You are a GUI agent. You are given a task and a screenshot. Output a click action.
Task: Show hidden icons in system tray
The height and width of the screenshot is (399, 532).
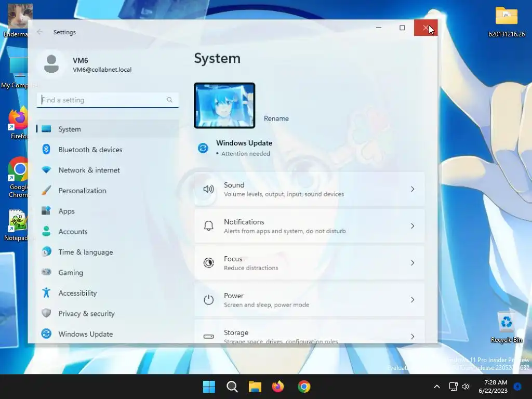[437, 387]
